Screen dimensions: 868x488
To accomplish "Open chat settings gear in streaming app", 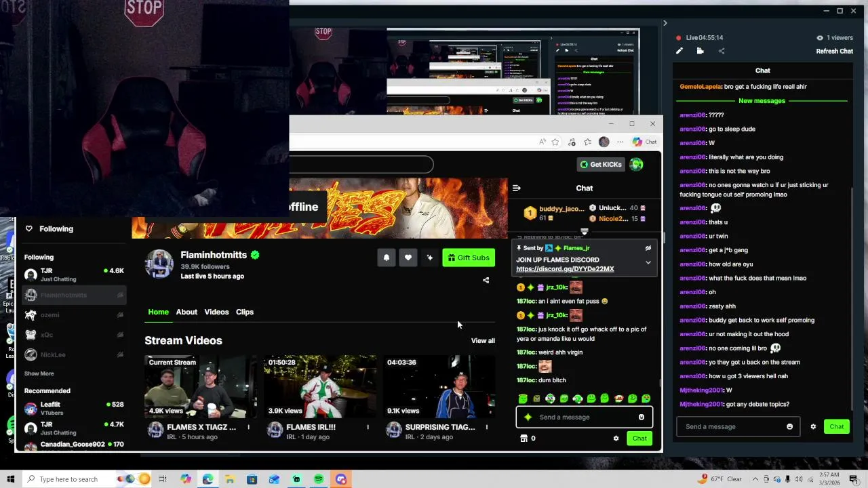I will (x=813, y=427).
